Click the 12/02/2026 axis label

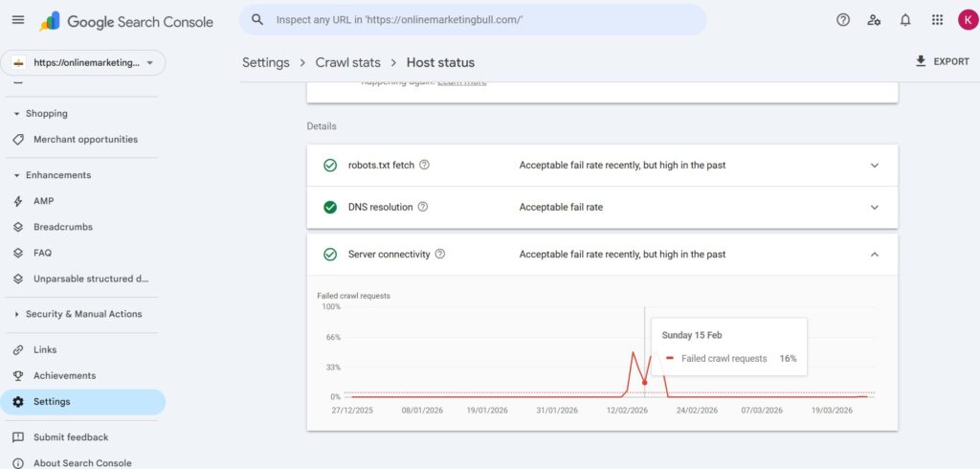(x=627, y=411)
